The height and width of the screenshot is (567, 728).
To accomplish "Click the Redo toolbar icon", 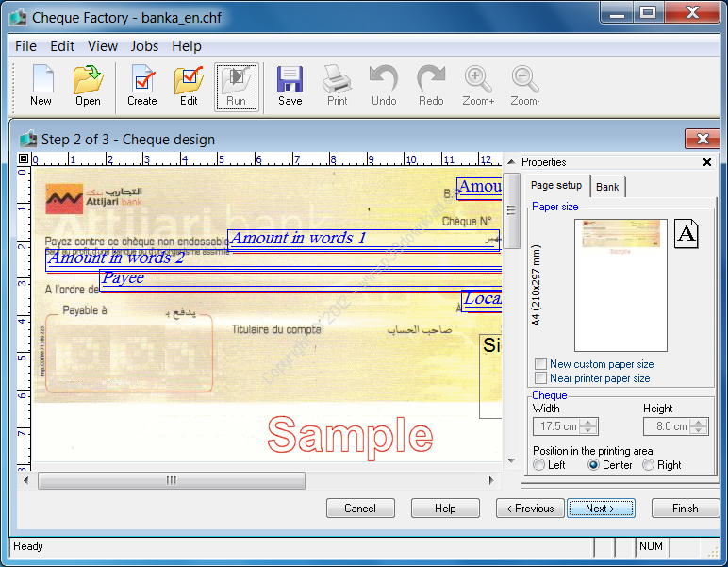I will click(x=431, y=87).
